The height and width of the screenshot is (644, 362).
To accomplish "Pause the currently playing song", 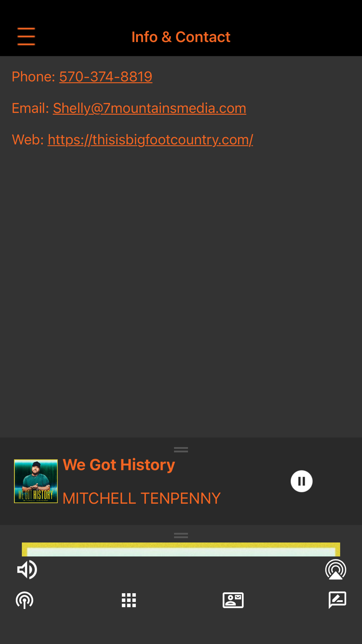I will [302, 481].
